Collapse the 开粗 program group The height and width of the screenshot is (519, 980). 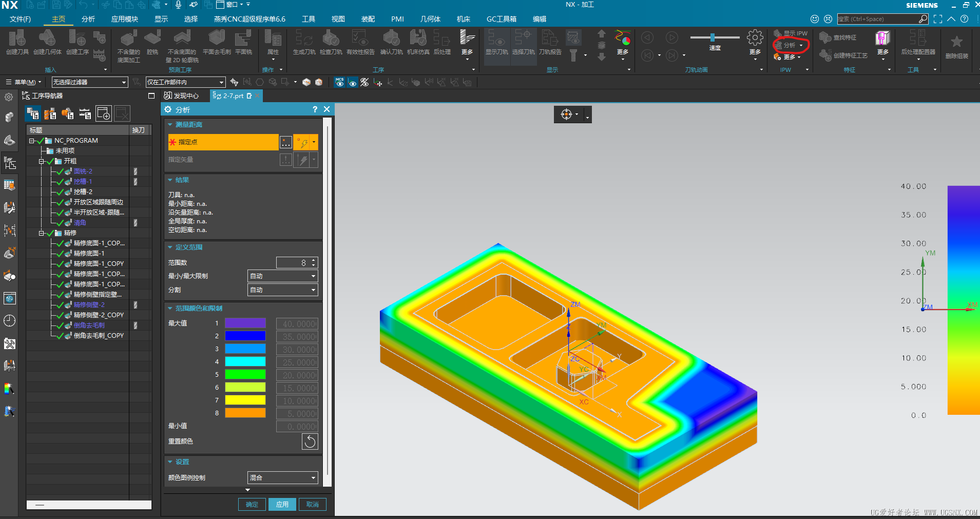(42, 161)
